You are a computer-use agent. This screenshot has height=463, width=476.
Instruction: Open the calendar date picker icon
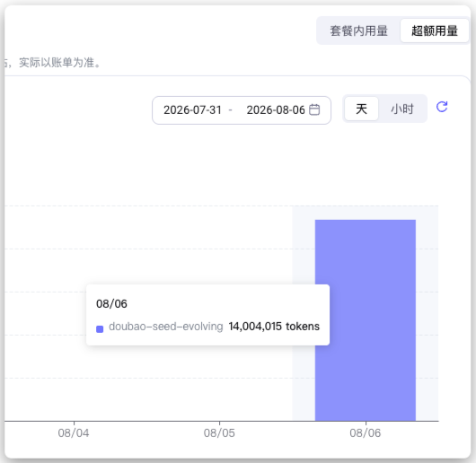pos(314,109)
